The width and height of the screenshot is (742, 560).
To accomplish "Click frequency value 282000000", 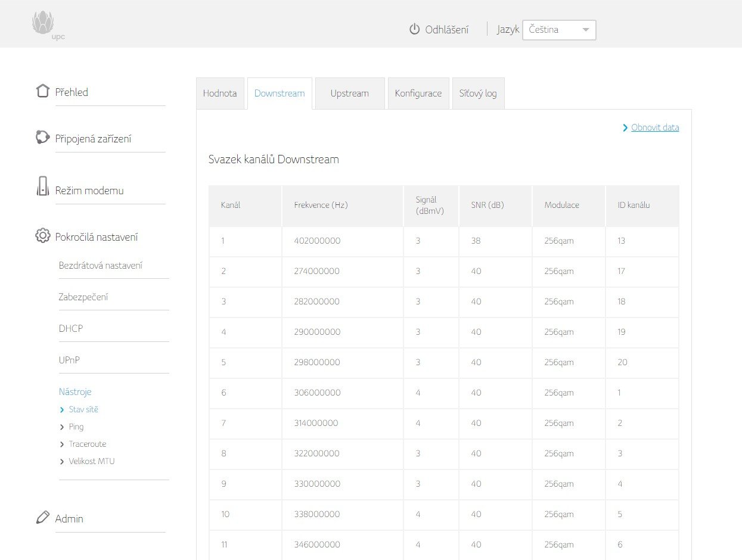I will 317,302.
